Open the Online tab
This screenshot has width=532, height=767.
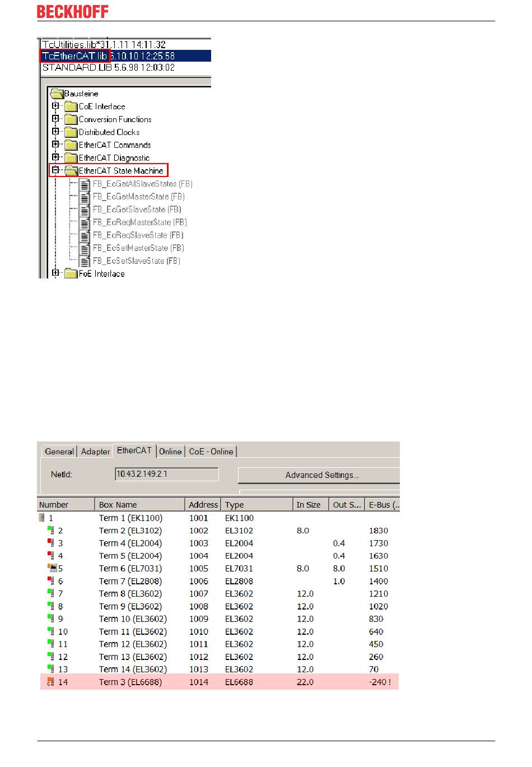tap(170, 452)
